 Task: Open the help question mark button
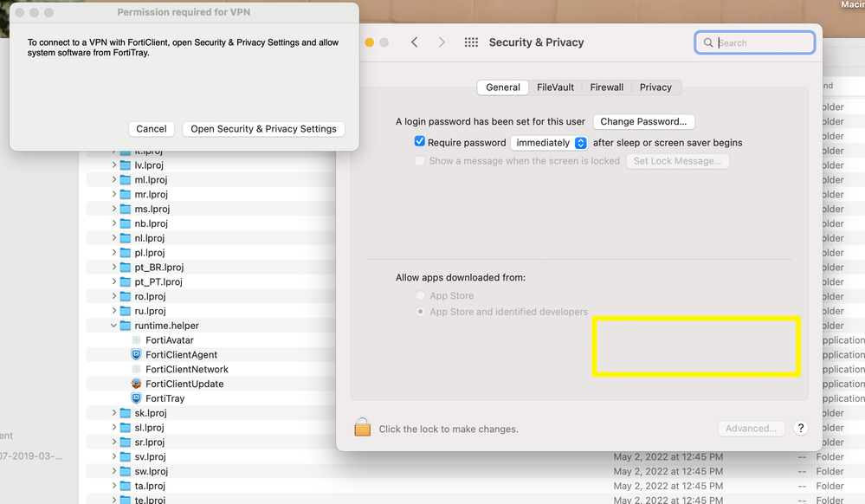coord(800,428)
